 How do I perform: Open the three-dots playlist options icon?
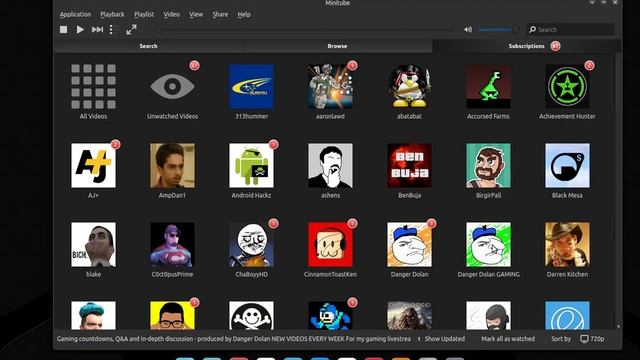(113, 29)
